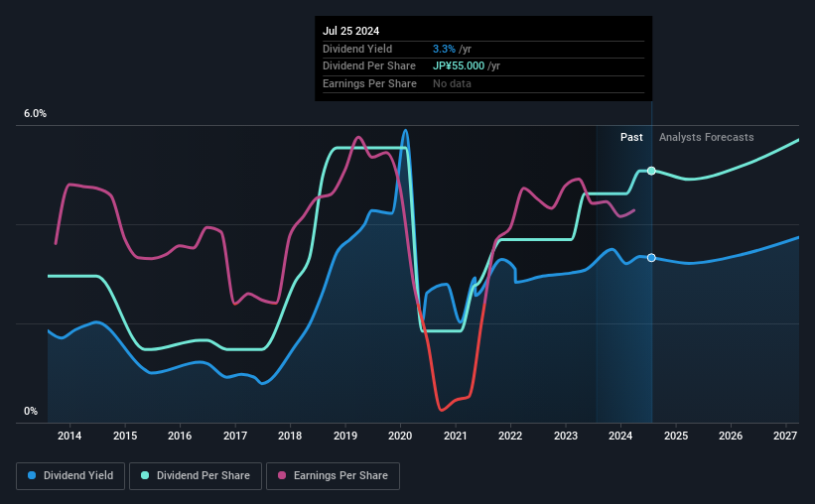The width and height of the screenshot is (815, 504).
Task: Click the blue Dividend Yield legend dot
Action: (32, 475)
